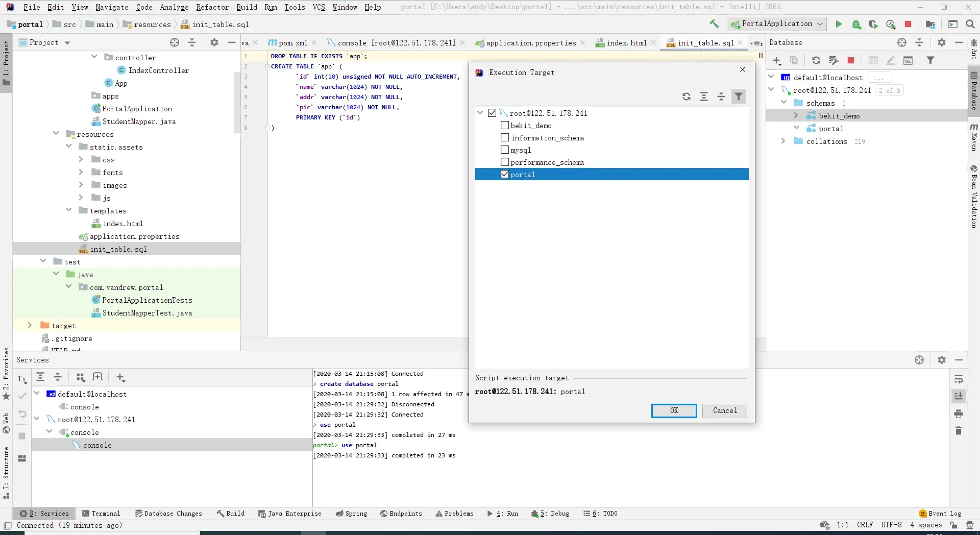This screenshot has width=980, height=535.
Task: Open the PortalApplication run configuration dropdown
Action: (x=776, y=24)
